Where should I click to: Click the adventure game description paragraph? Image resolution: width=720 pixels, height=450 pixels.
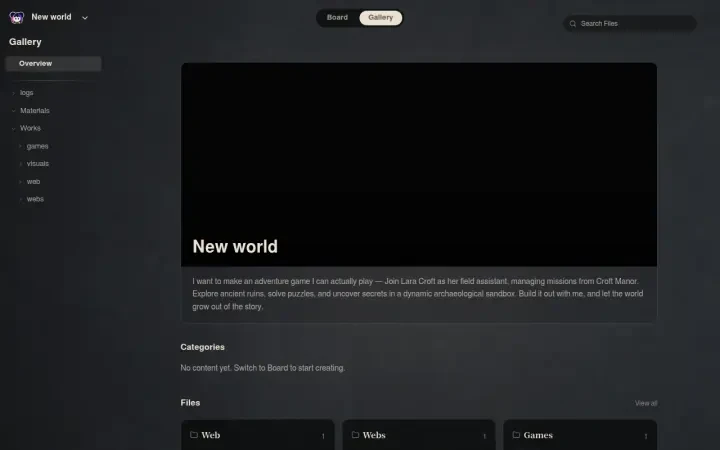point(418,294)
